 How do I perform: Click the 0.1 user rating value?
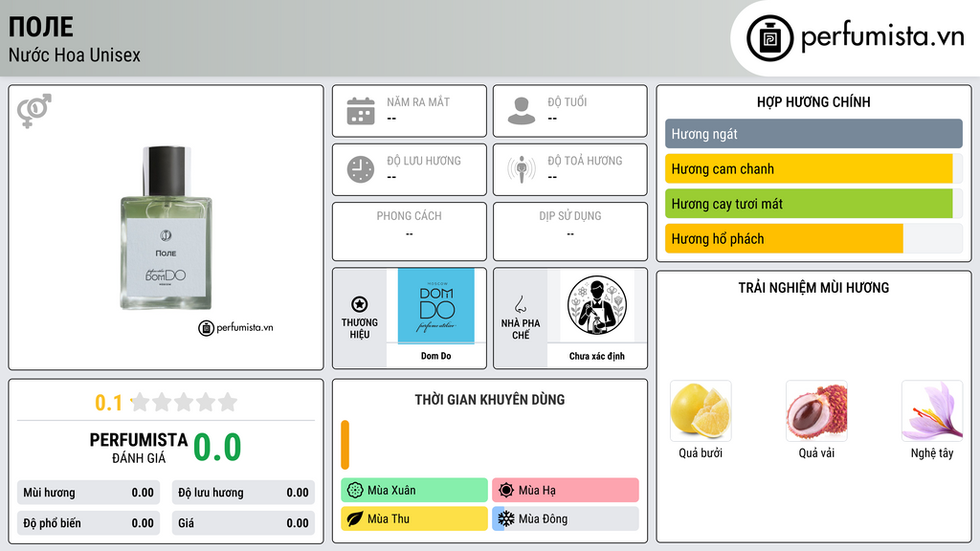tap(109, 403)
